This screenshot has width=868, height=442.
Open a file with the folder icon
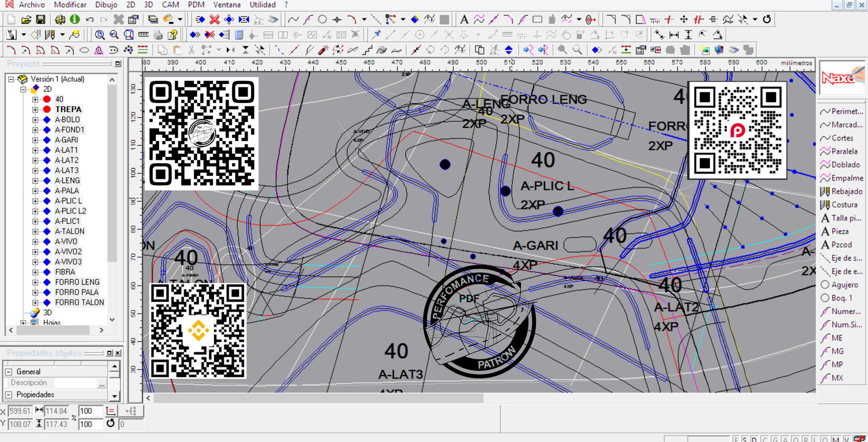[x=26, y=20]
